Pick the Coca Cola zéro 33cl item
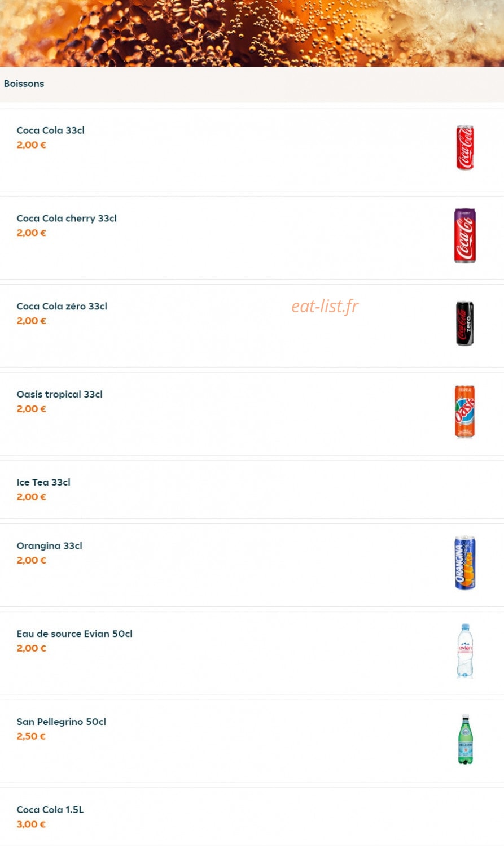504x847 pixels. pyautogui.click(x=62, y=307)
